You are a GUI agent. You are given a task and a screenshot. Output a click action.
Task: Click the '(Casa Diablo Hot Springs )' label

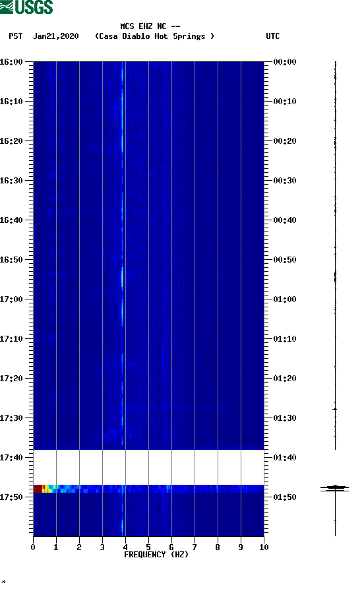(154, 36)
